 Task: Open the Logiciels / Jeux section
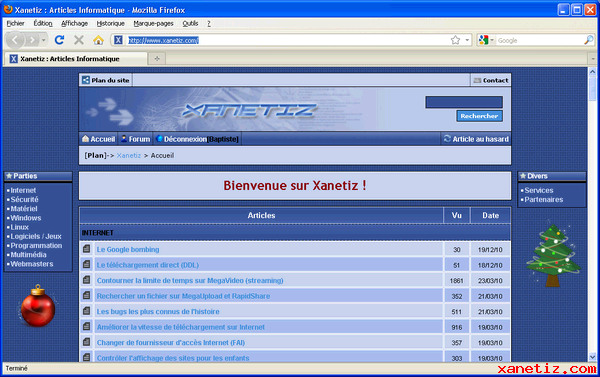pos(36,236)
